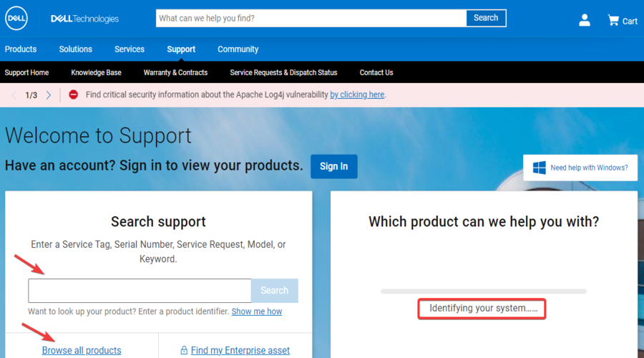Open the Services menu
The image size is (644, 358).
130,49
